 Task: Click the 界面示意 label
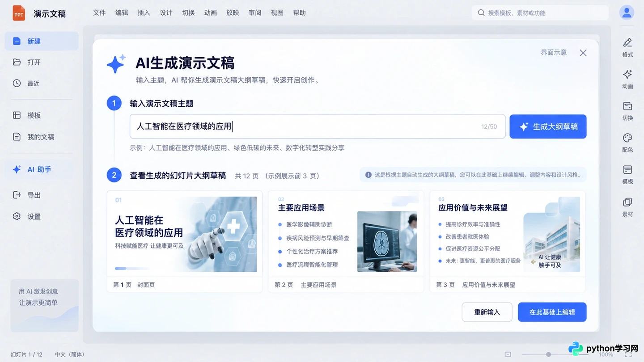(x=554, y=52)
